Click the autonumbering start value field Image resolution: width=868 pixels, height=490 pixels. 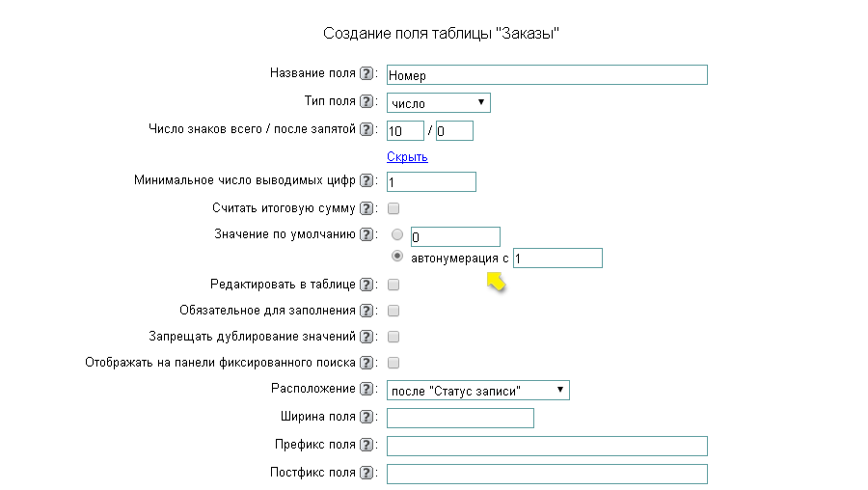(557, 258)
